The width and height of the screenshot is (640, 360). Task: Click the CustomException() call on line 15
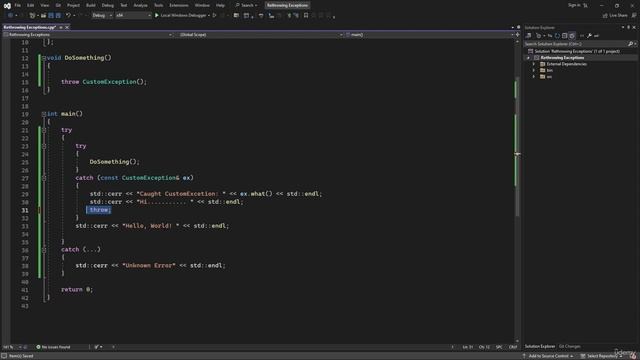click(x=114, y=82)
